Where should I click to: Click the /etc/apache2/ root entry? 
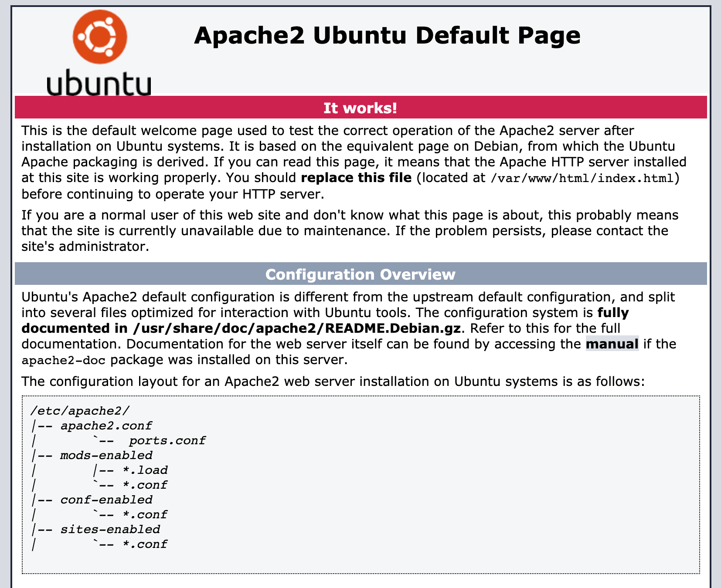coord(80,410)
